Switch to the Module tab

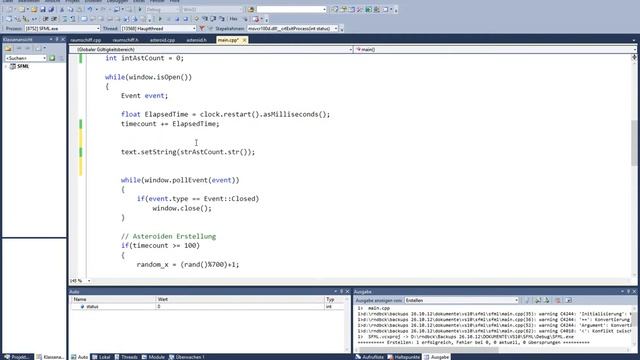coord(153,357)
